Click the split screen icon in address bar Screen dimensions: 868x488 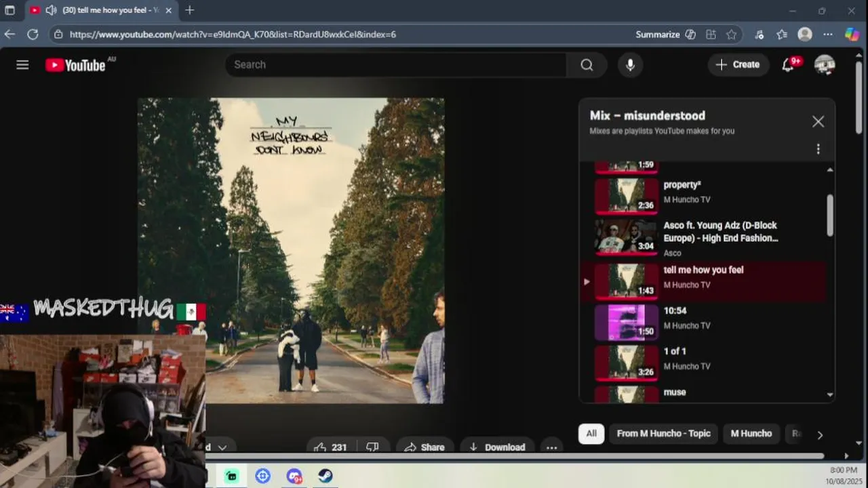point(711,34)
